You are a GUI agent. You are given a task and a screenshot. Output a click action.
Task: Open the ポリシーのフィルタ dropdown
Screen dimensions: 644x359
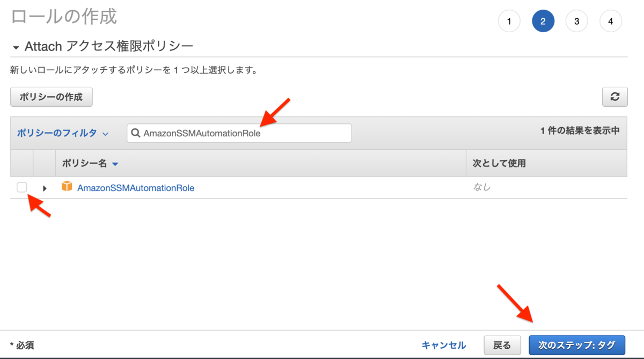click(x=63, y=133)
